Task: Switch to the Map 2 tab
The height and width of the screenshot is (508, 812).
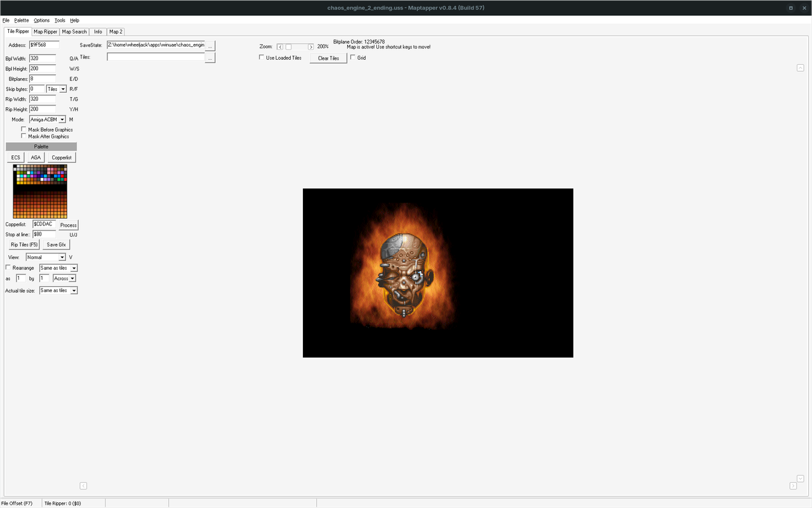Action: (116, 32)
